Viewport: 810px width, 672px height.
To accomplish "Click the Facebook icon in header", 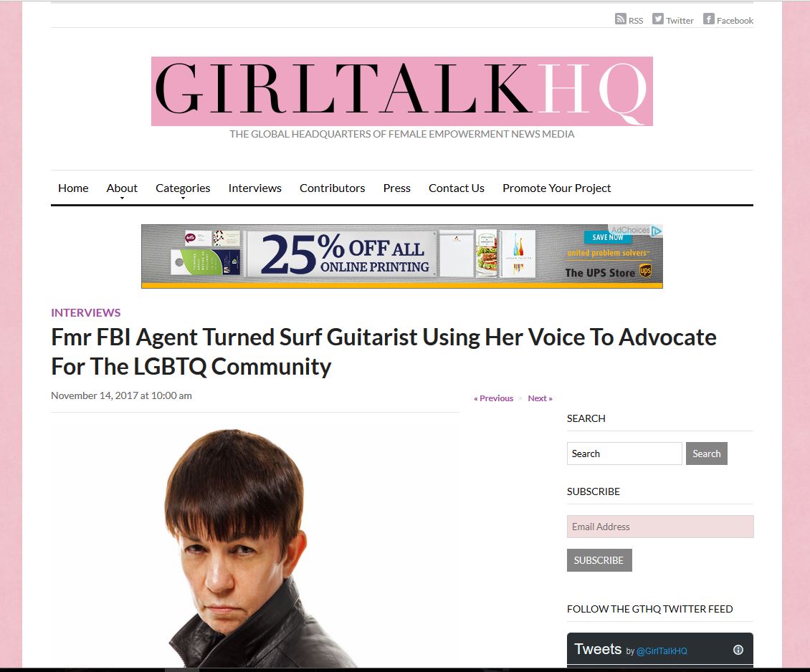I will pyautogui.click(x=709, y=19).
